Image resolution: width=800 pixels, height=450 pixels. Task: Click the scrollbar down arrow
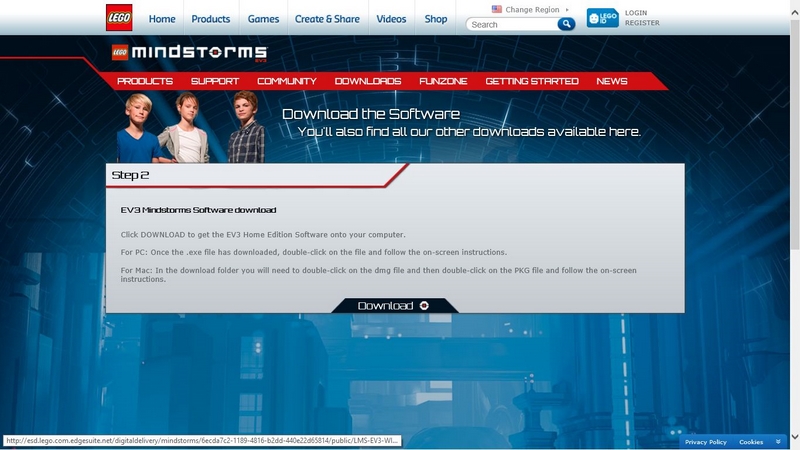tap(795, 437)
